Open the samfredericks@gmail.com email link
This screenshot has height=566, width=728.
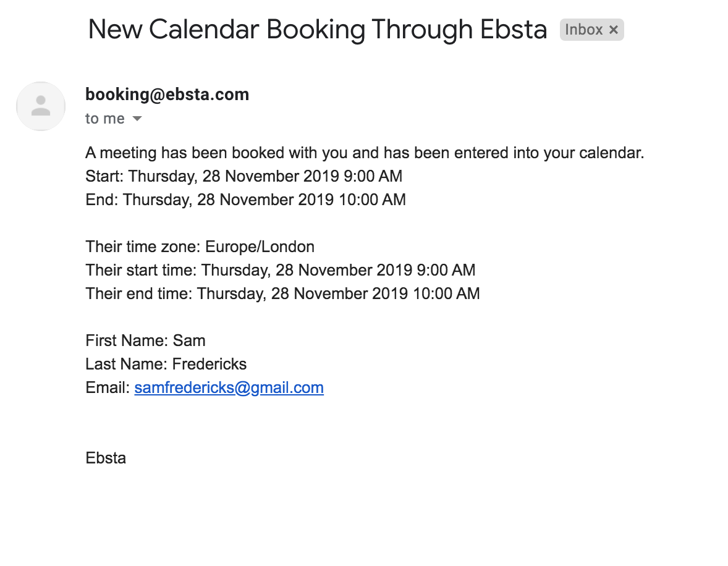pyautogui.click(x=229, y=387)
